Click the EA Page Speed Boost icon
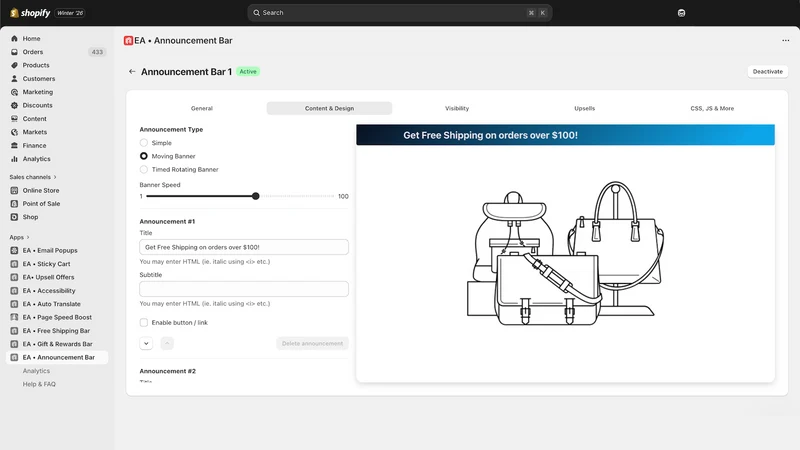 click(14, 317)
